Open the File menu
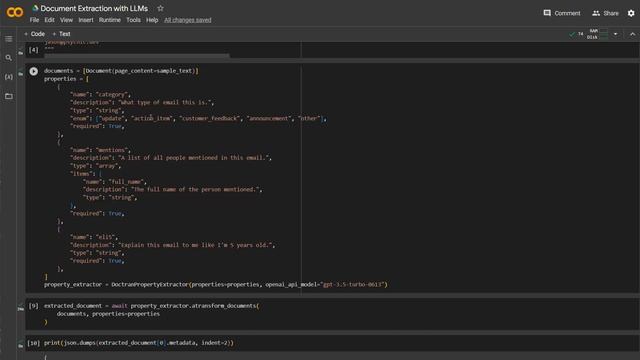The width and height of the screenshot is (640, 360). click(x=34, y=20)
